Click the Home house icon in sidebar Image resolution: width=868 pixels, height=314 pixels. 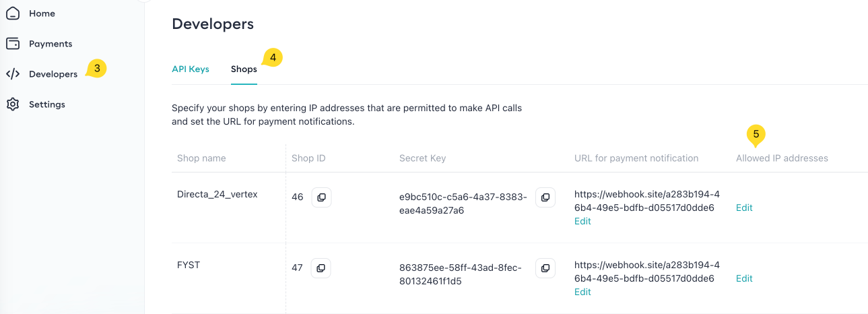[x=13, y=13]
